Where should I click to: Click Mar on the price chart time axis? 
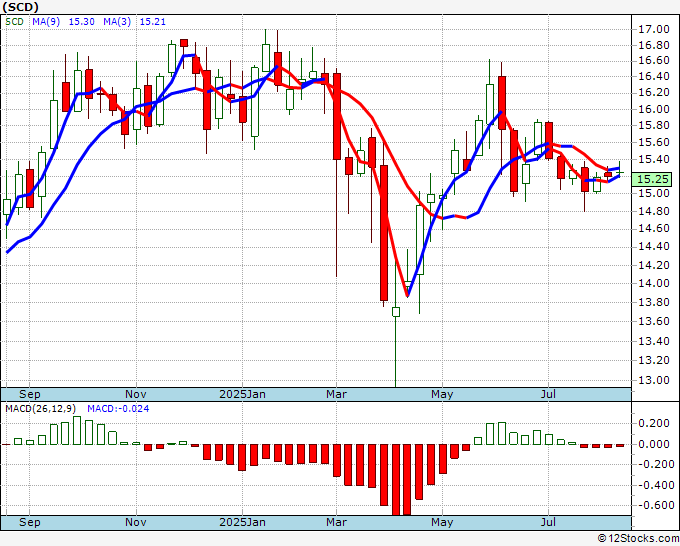coord(337,394)
